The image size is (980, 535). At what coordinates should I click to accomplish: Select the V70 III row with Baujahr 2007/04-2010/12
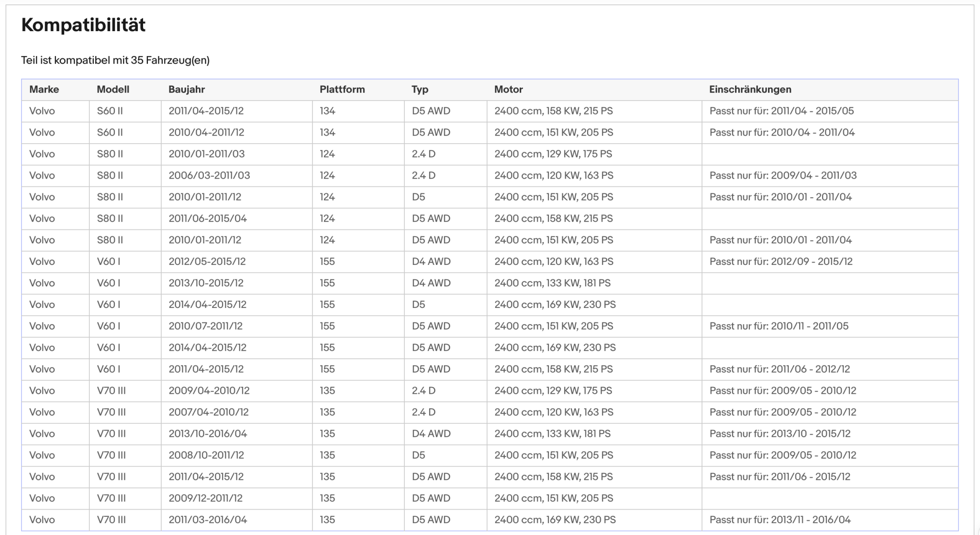[490, 412]
